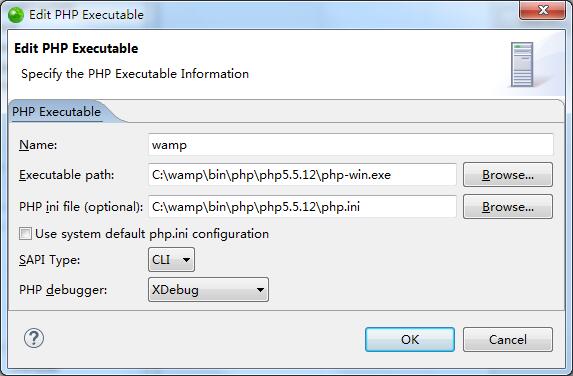This screenshot has height=376, width=573.
Task: Click the arrow on the CLI combo box
Action: (x=186, y=260)
